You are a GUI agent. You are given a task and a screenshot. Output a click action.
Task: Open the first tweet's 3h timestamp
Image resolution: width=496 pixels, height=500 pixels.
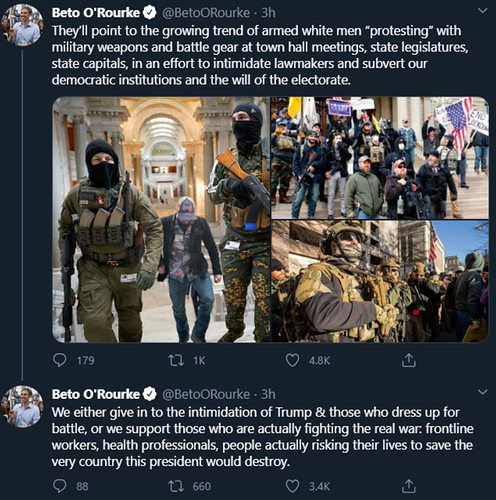pyautogui.click(x=268, y=13)
